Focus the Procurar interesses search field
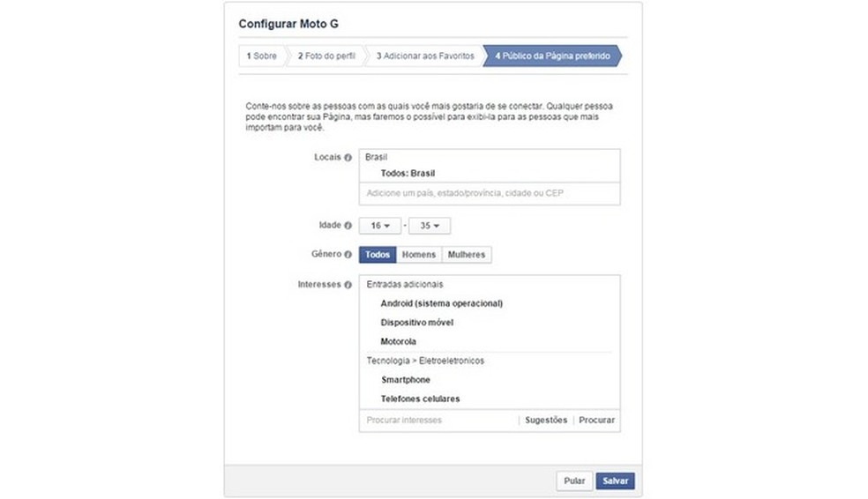Image resolution: width=868 pixels, height=499 pixels. pos(437,421)
